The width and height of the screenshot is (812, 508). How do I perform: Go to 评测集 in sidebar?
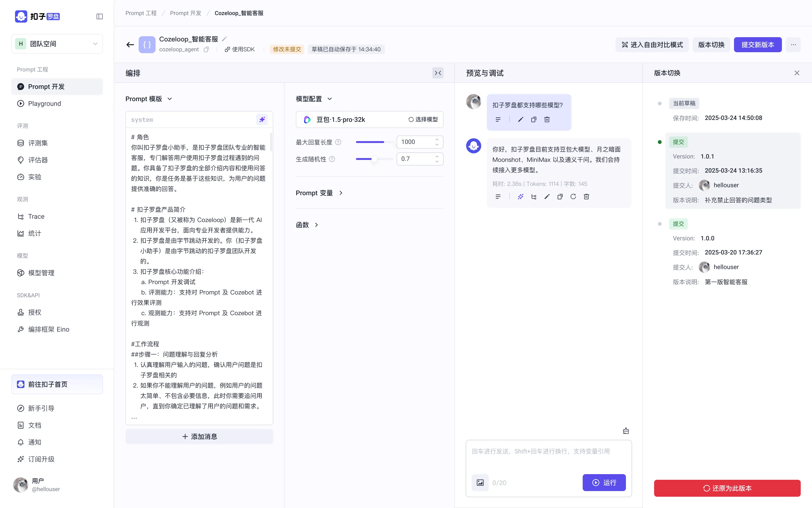pyautogui.click(x=57, y=143)
